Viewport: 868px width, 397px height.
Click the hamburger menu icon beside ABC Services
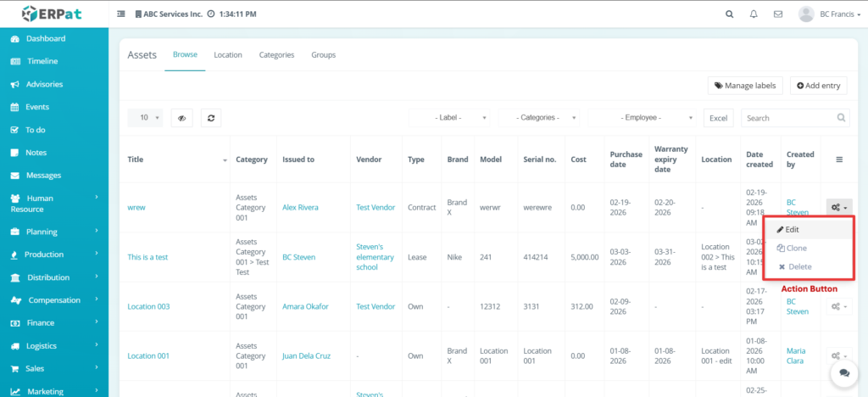pos(121,14)
